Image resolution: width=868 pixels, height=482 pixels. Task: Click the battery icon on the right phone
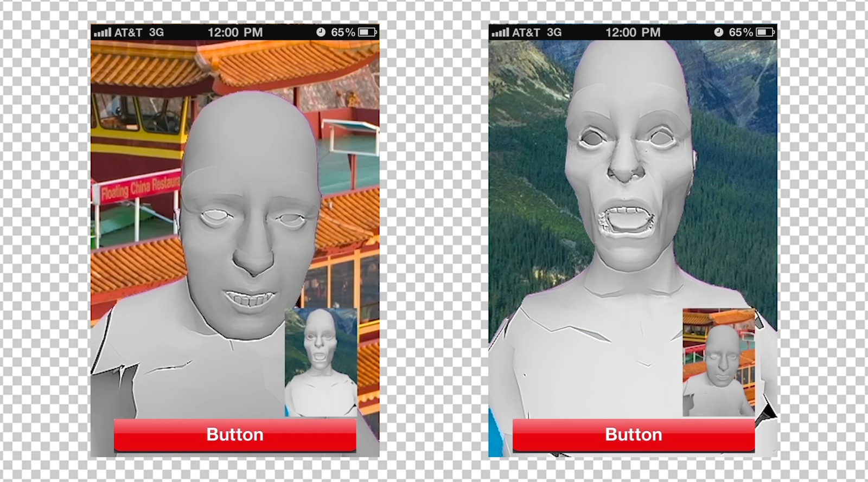[x=765, y=33]
